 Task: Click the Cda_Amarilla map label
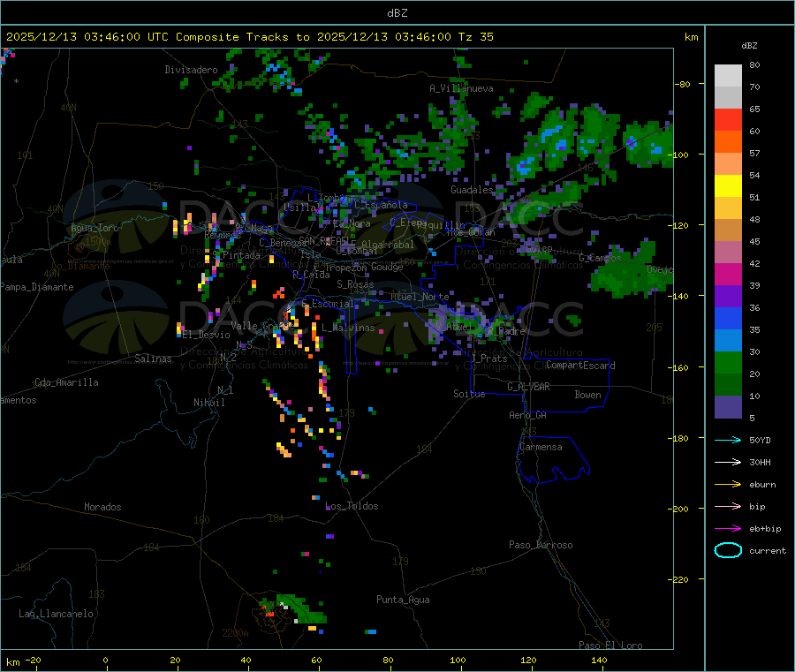pos(66,382)
